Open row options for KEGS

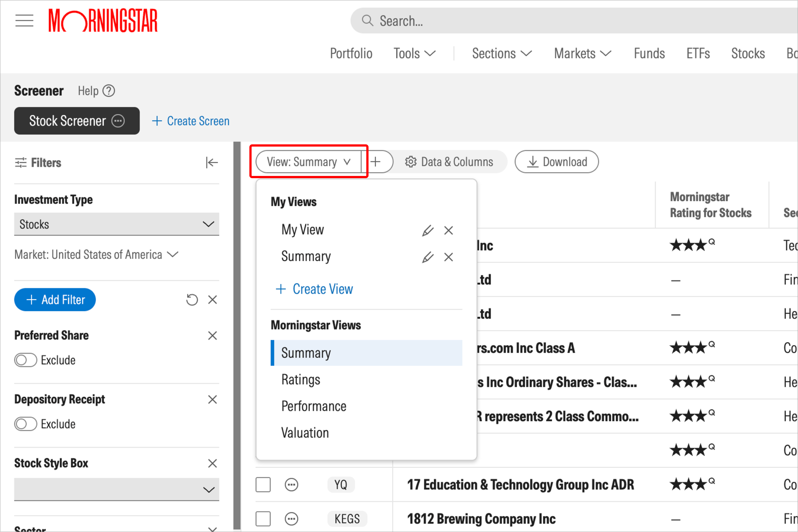[x=291, y=519]
